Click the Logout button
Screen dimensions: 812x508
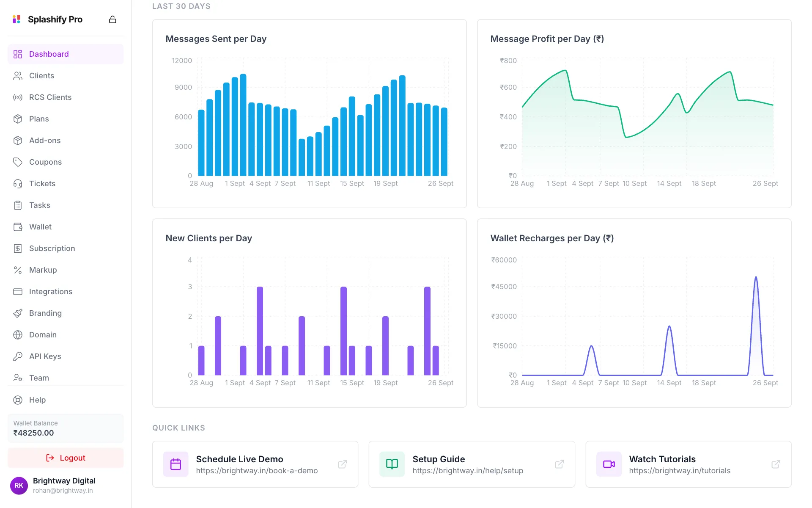click(66, 458)
